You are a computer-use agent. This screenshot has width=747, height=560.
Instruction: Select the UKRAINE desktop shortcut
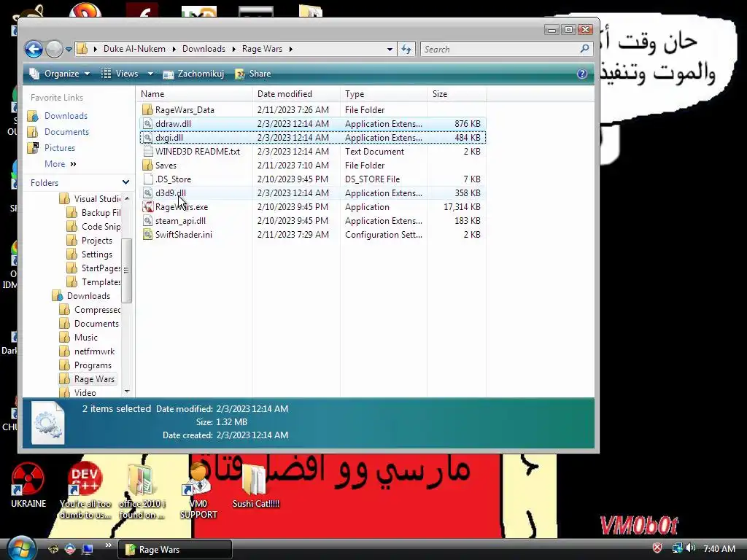[28, 486]
